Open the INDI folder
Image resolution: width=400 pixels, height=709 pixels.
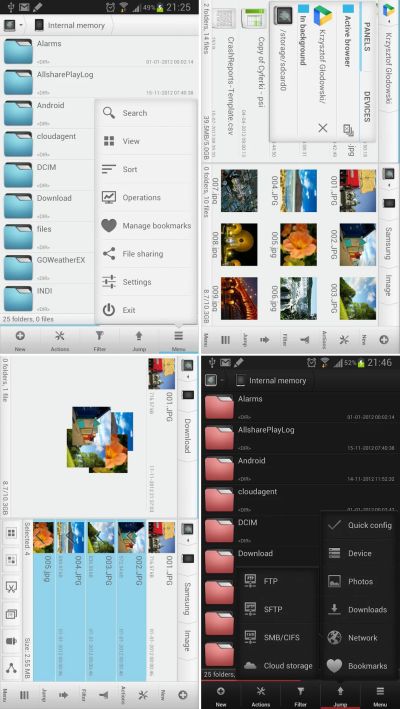click(x=47, y=298)
